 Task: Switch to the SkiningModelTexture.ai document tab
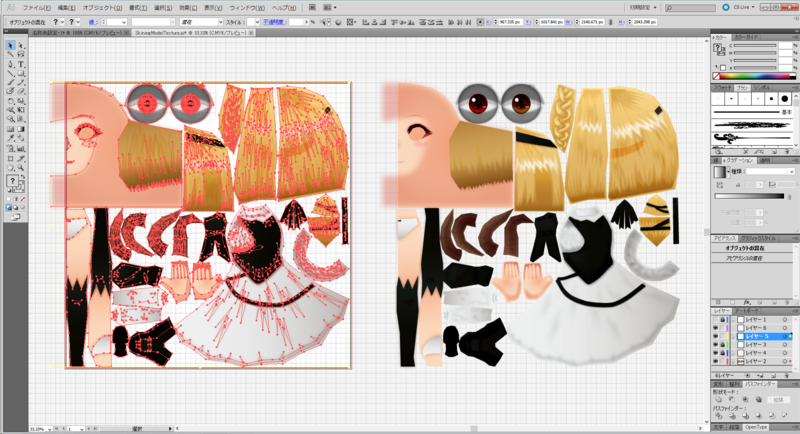(191, 33)
